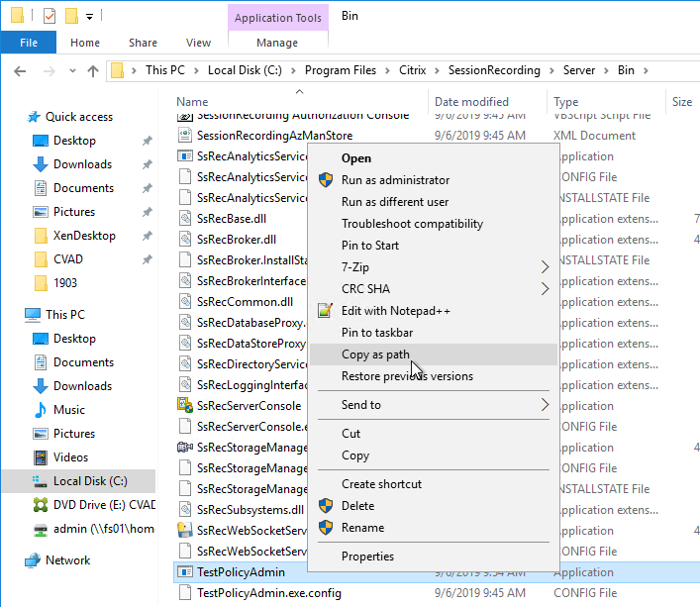The width and height of the screenshot is (700, 607).
Task: Click the New Folder icon in the quick access toolbar
Action: point(71,16)
